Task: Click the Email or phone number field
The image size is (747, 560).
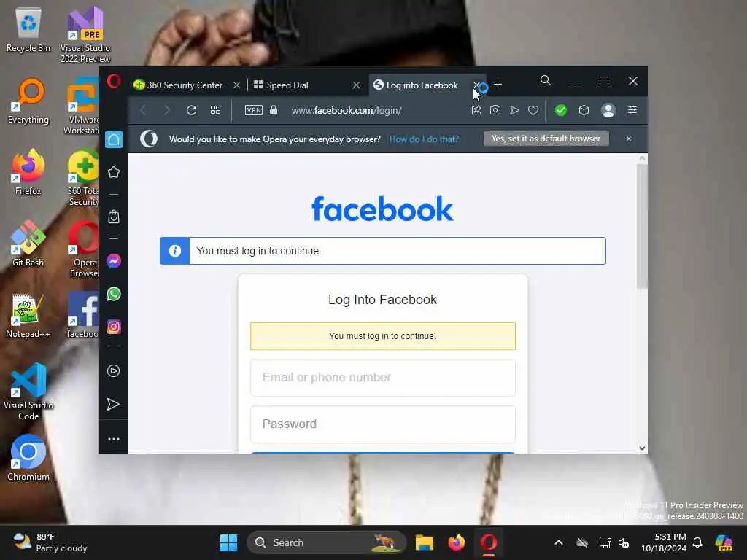Action: (x=382, y=378)
